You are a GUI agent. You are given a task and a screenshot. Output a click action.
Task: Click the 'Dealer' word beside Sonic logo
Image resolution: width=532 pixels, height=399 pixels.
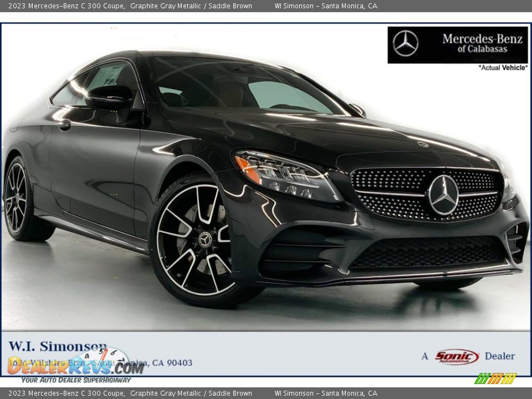499,356
